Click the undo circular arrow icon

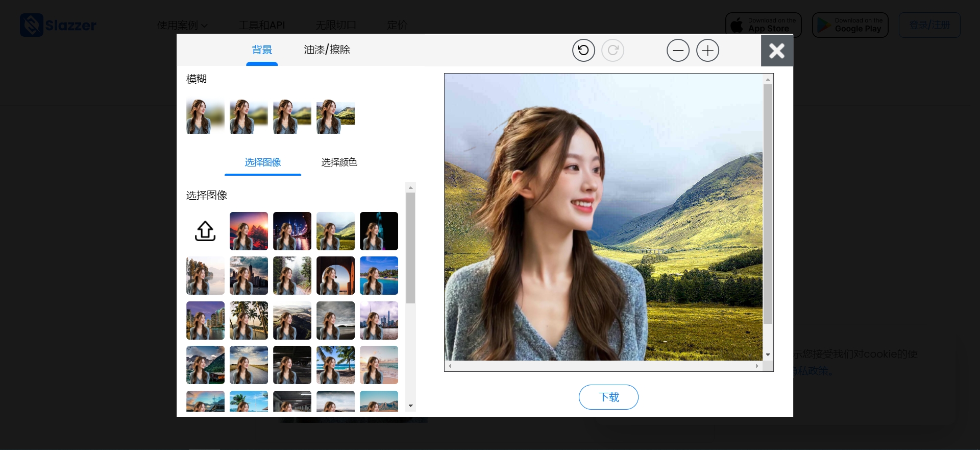[583, 50]
